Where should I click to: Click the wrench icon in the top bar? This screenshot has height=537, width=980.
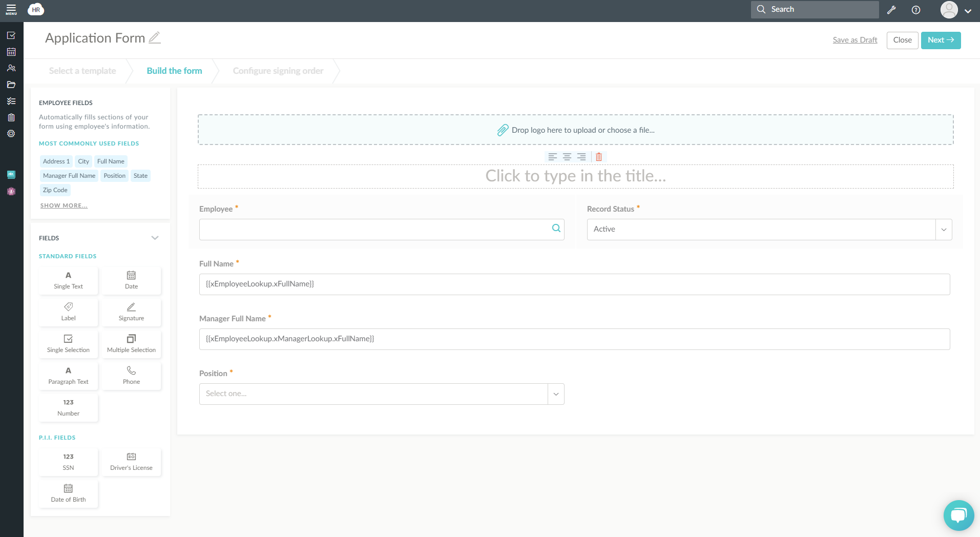click(x=891, y=9)
